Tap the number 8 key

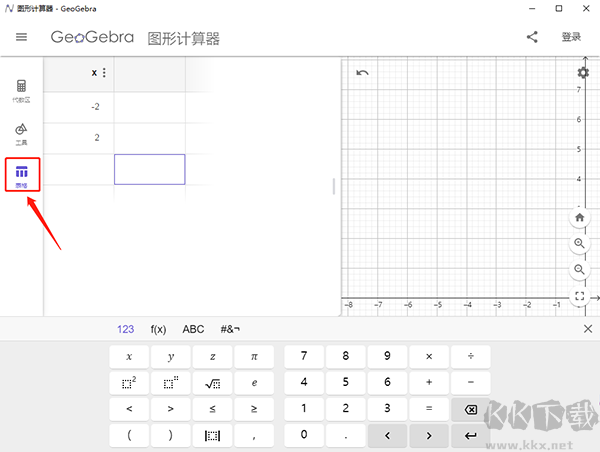coord(346,356)
